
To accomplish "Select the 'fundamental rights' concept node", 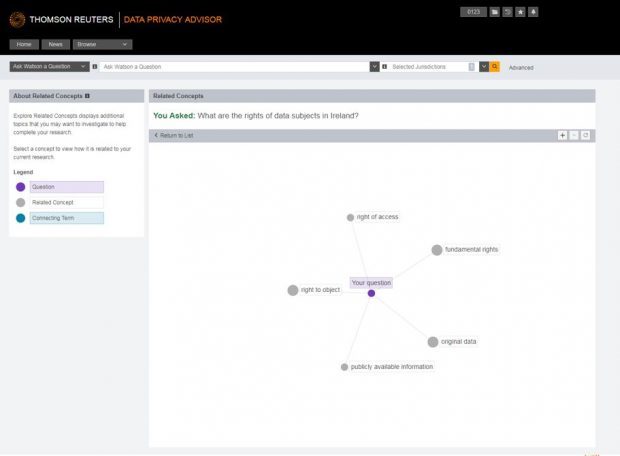I will [x=437, y=250].
